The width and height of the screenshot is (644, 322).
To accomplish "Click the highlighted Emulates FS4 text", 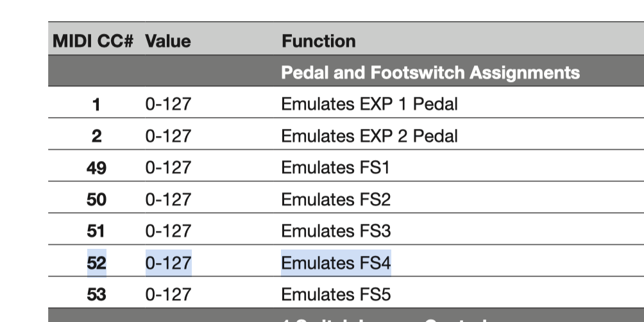I will [335, 263].
